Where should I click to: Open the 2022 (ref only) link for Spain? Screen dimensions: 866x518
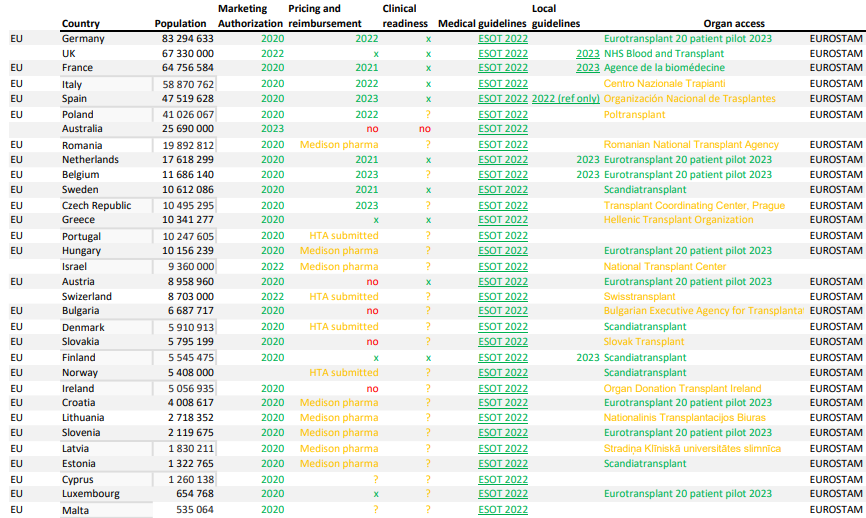coord(566,99)
